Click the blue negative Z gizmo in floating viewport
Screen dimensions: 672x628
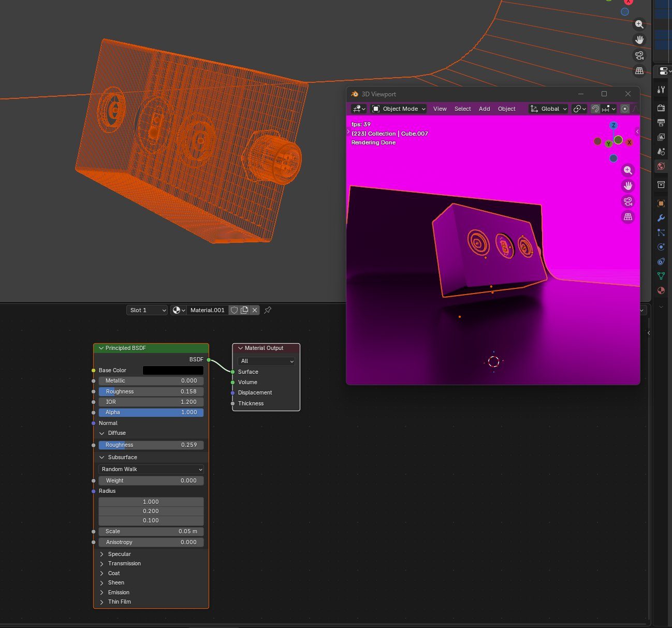tap(613, 158)
